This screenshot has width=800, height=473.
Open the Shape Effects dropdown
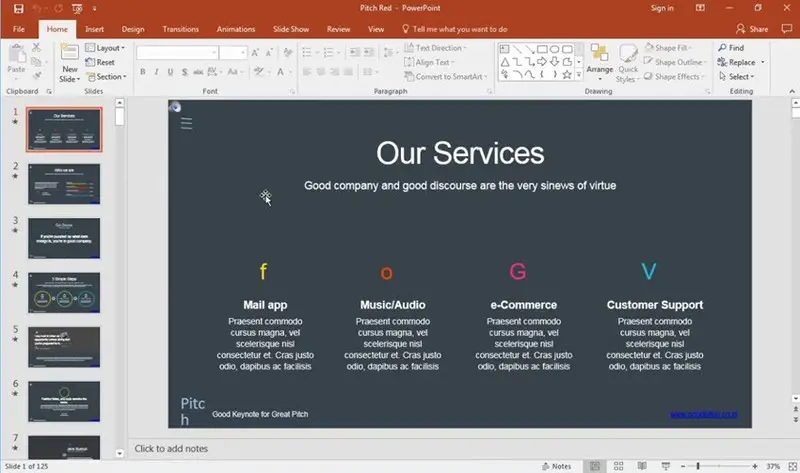[x=674, y=77]
